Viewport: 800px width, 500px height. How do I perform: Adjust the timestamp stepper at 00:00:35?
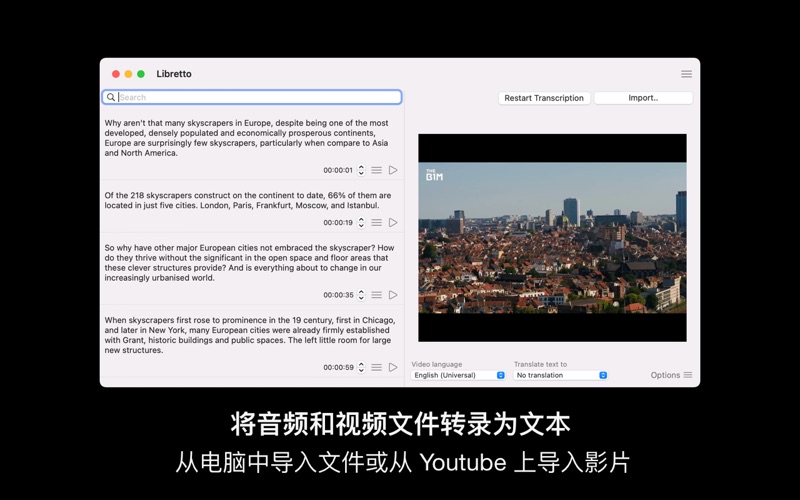tap(361, 295)
